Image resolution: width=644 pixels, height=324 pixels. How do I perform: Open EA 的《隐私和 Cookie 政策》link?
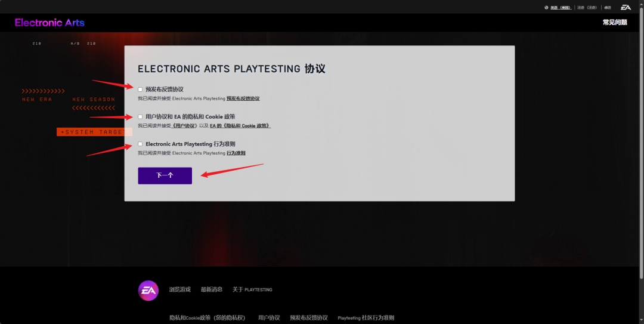pos(240,126)
